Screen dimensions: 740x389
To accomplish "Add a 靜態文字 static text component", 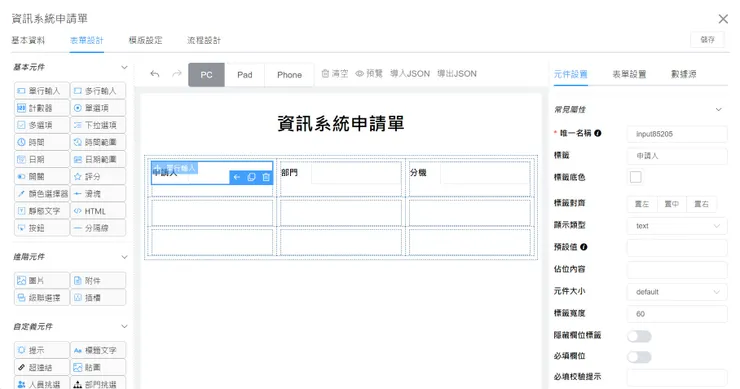I will tap(42, 211).
